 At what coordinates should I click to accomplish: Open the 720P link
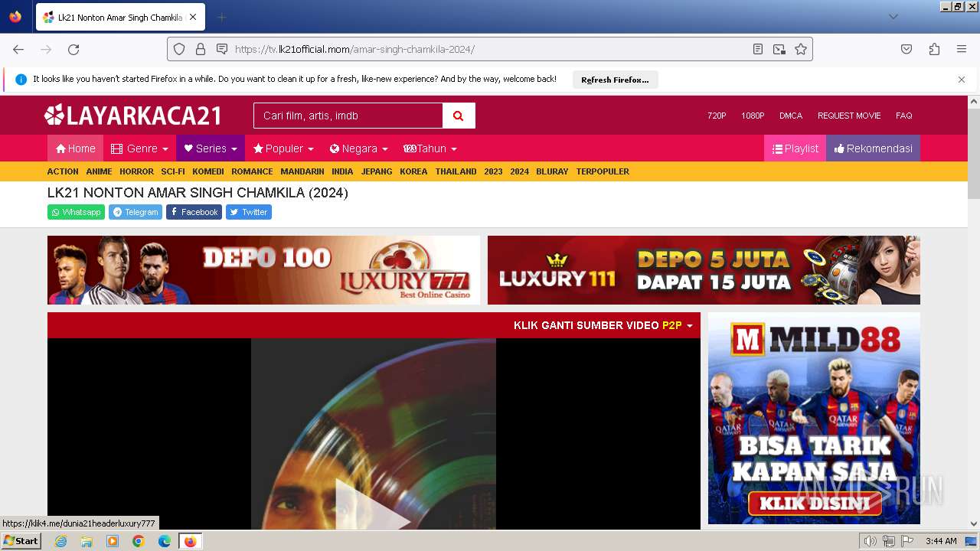717,116
